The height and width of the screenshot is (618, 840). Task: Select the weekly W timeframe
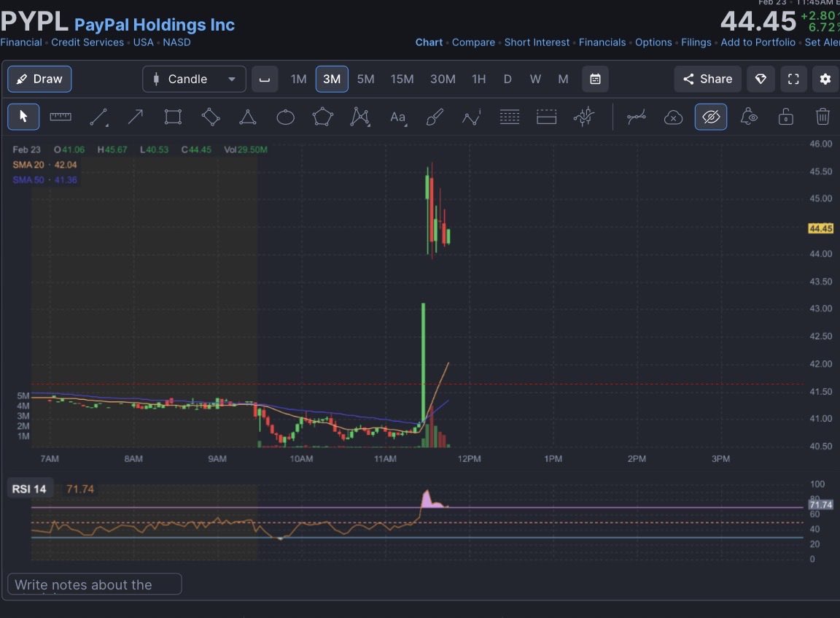click(x=535, y=80)
